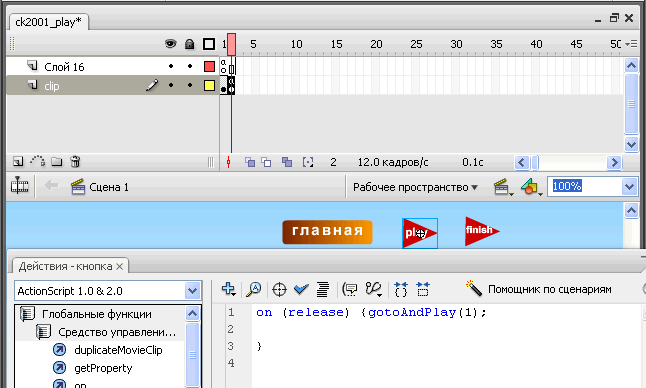Click the horizontal timeline scroll thumb
This screenshot has height=388, width=646.
[535, 163]
